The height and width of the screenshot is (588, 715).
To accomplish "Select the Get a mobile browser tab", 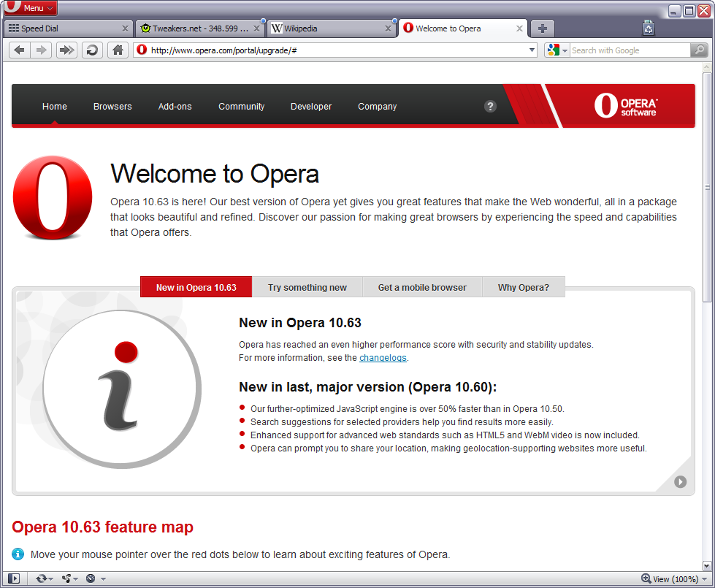I will coord(422,287).
